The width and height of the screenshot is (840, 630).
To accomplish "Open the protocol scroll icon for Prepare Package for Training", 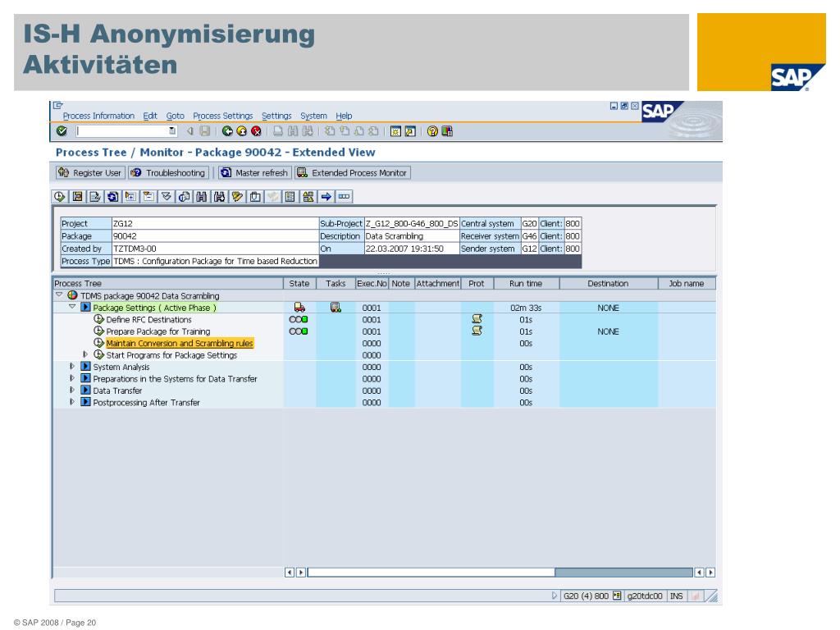I will pos(477,331).
